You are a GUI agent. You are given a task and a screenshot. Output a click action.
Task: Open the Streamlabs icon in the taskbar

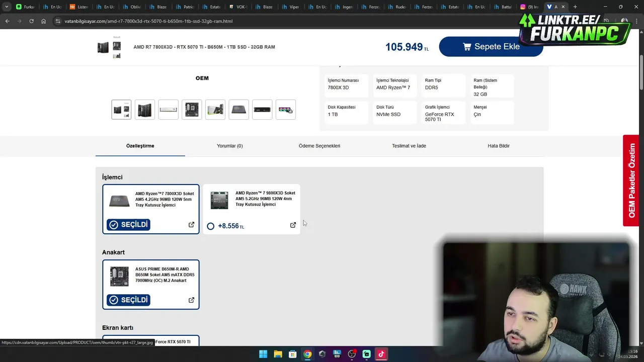367,354
